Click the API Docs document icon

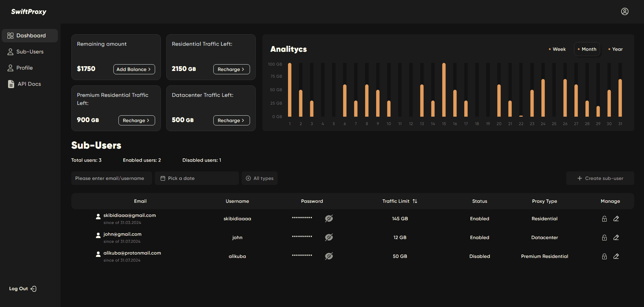pyautogui.click(x=11, y=84)
